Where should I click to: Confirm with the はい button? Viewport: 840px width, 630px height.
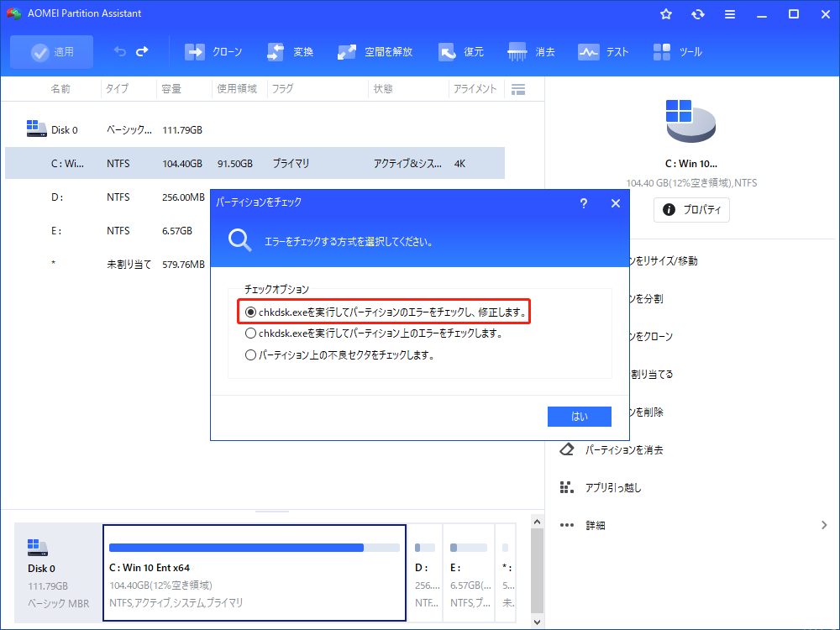[579, 417]
